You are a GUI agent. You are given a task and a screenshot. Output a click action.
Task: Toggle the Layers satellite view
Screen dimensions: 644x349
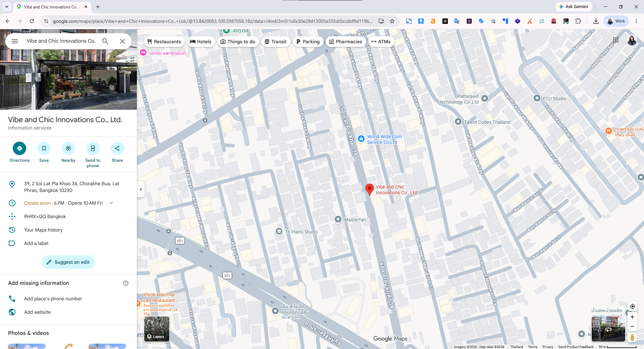[x=157, y=329]
